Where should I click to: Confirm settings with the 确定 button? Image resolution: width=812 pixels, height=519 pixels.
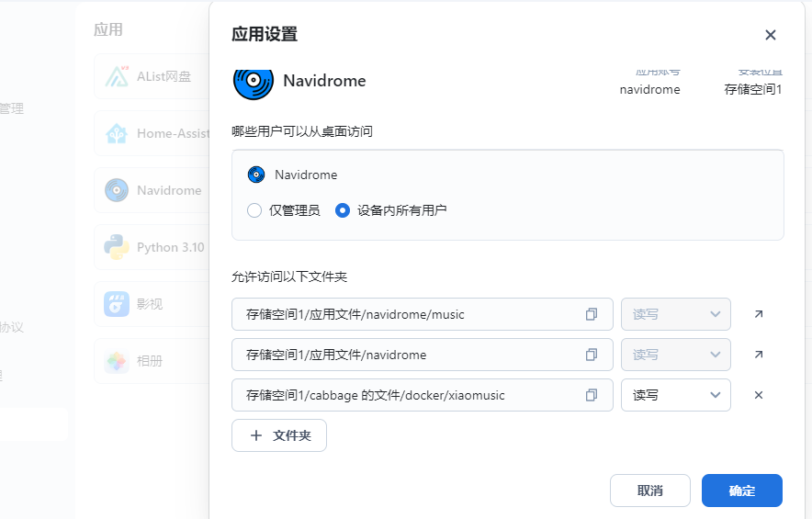741,491
